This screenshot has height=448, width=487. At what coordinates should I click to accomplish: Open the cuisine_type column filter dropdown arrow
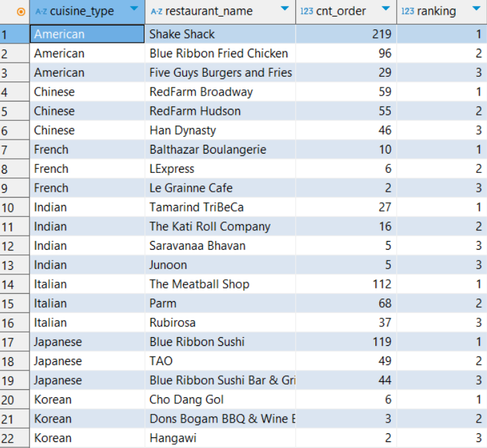click(134, 9)
